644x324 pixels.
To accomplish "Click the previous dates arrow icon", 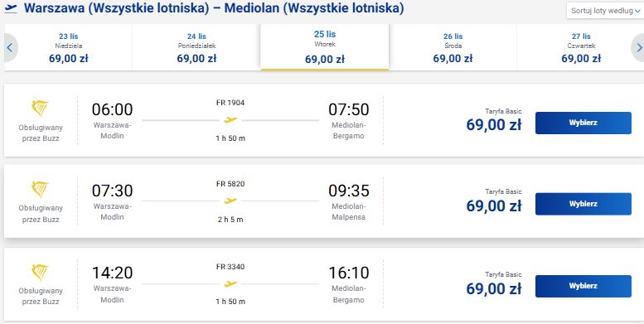I will 10,47.
